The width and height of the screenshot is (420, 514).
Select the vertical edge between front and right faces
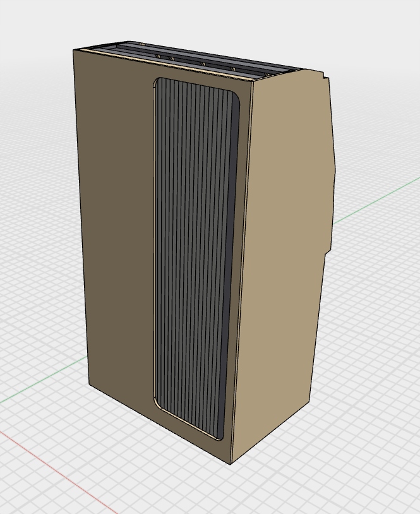[242, 272]
